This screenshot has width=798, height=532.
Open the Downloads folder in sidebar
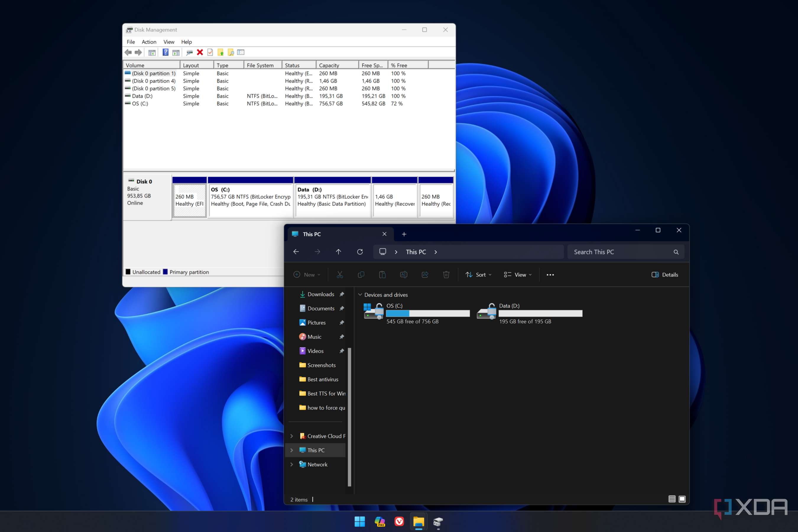pyautogui.click(x=320, y=294)
